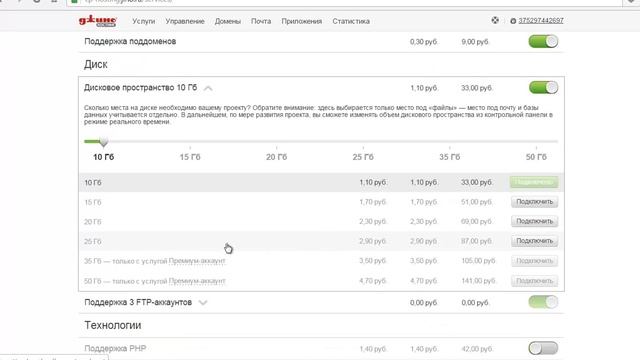Click the 87,00 руб price in 25 Гб row
Image resolution: width=640 pixels, height=360 pixels.
click(x=477, y=241)
